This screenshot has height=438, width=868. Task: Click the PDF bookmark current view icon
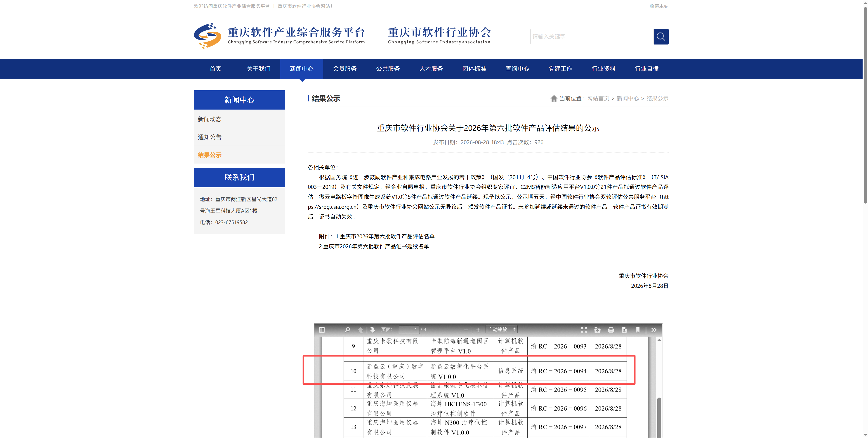[x=638, y=330]
